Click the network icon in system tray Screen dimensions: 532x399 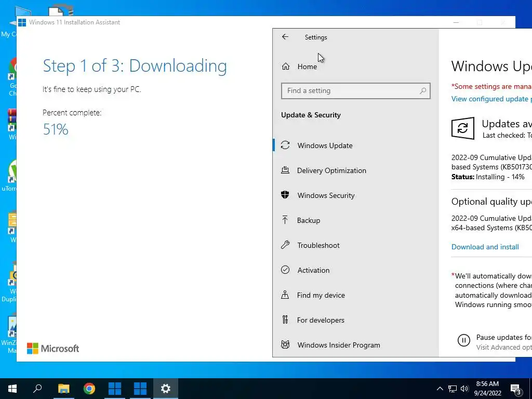(453, 389)
